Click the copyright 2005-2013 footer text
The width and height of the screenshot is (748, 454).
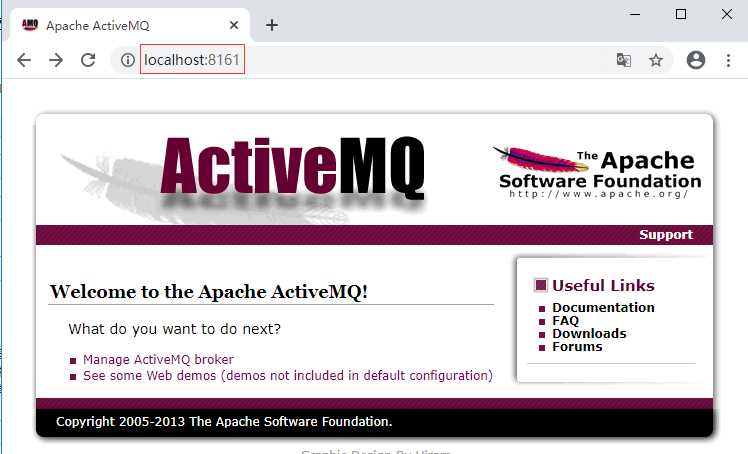click(x=224, y=422)
